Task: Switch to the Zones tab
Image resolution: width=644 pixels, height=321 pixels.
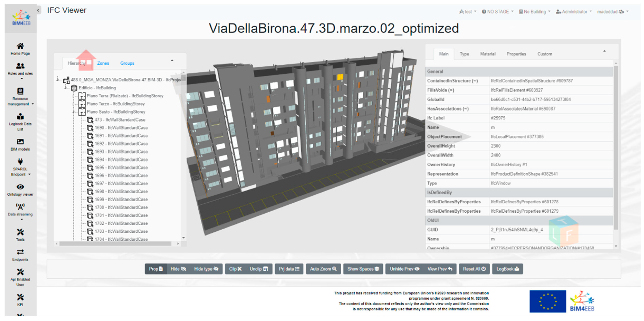Action: [x=103, y=63]
